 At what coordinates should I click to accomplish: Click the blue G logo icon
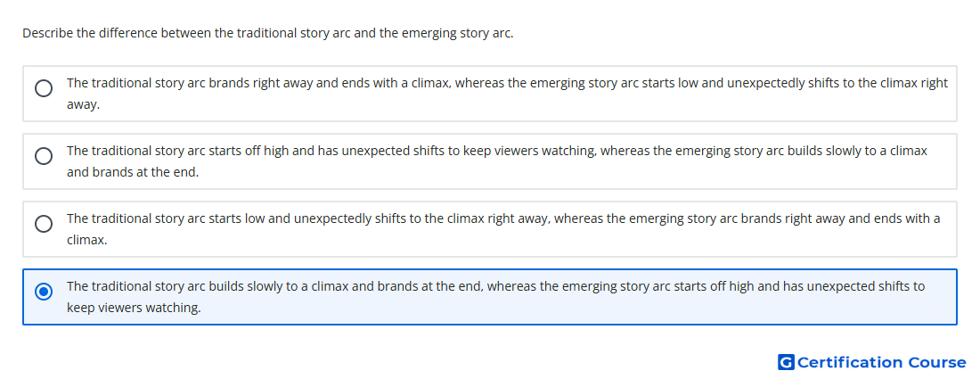786,362
